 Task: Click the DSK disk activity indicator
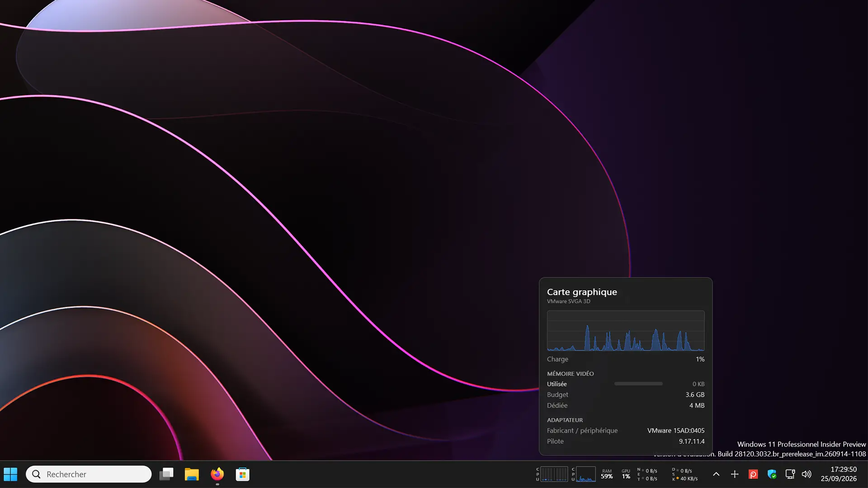685,474
